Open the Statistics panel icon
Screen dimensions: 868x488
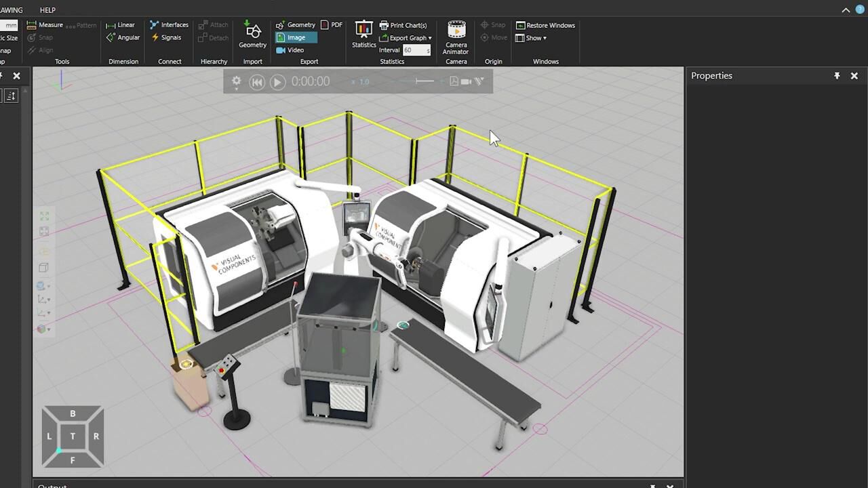click(x=363, y=34)
